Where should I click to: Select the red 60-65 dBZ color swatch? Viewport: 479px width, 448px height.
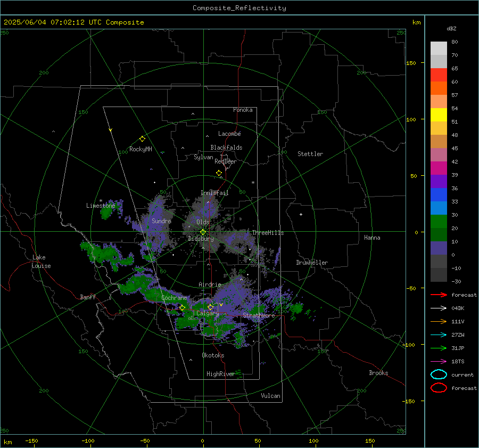click(439, 75)
